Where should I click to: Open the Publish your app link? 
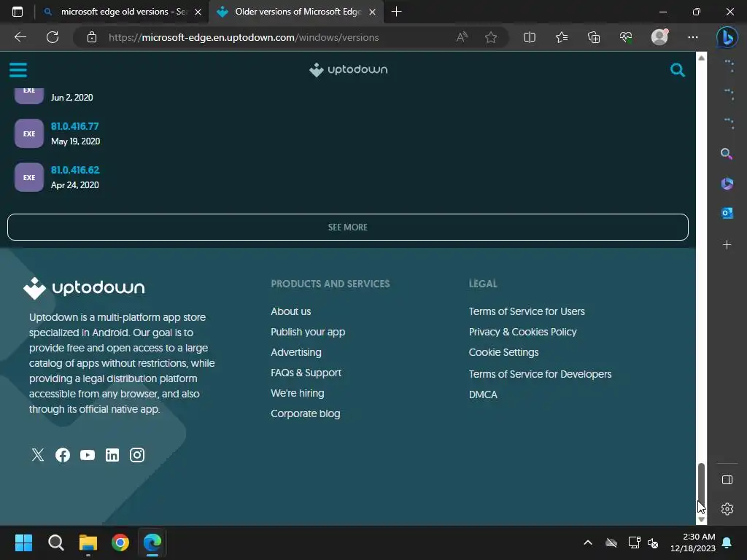click(x=308, y=332)
